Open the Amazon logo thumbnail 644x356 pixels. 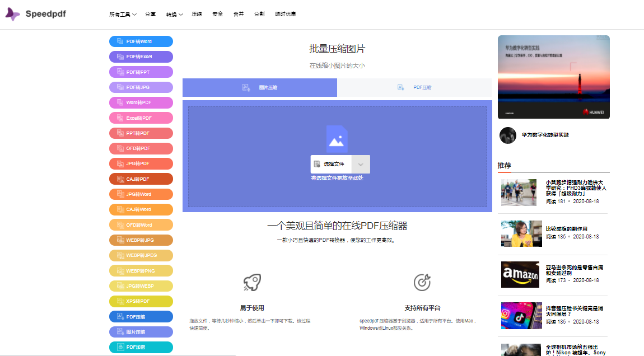coord(520,274)
